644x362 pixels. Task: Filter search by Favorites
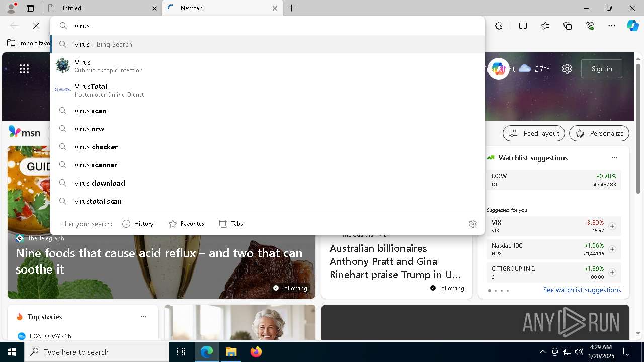[186, 224]
